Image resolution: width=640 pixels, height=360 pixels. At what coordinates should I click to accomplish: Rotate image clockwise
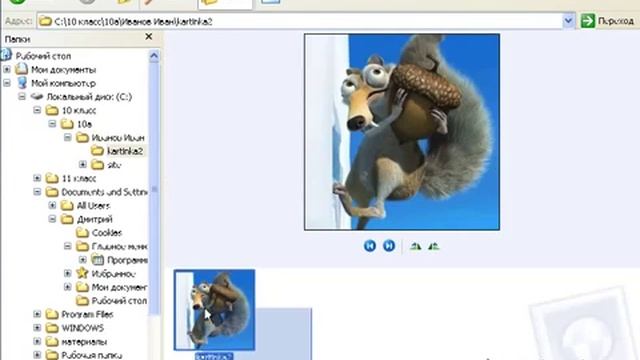tap(416, 246)
